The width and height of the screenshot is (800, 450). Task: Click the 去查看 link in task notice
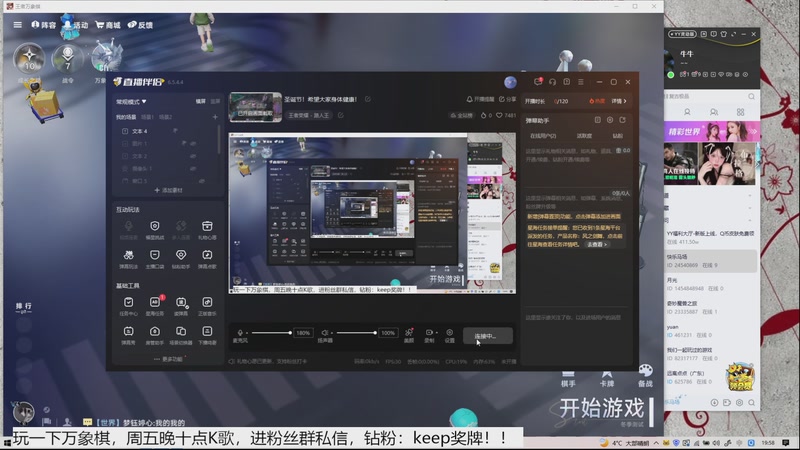point(596,244)
